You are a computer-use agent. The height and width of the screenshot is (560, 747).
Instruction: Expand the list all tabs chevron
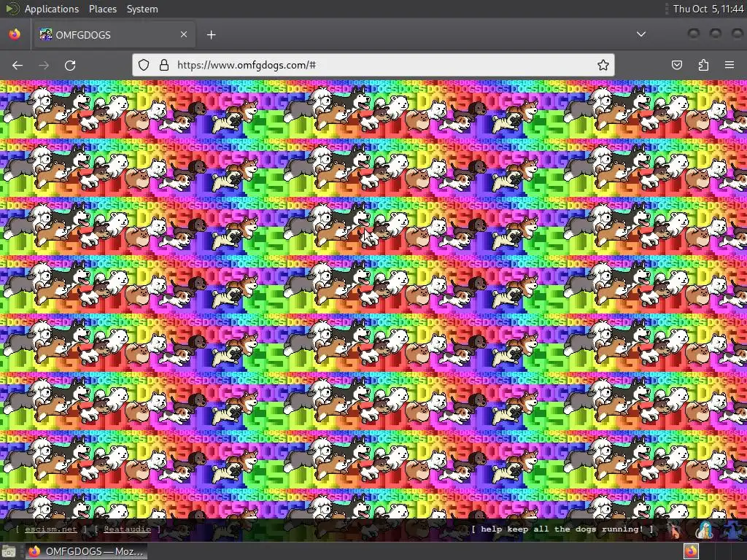coord(641,34)
